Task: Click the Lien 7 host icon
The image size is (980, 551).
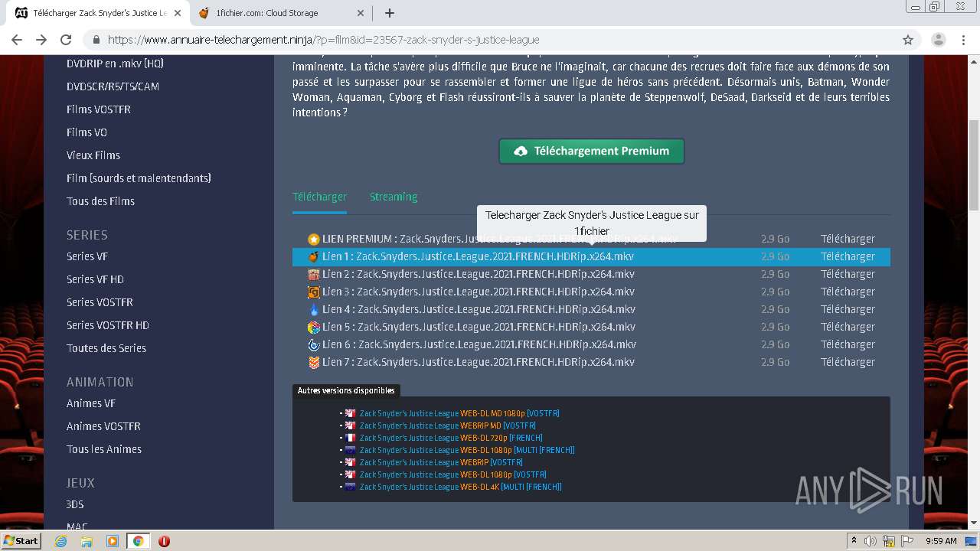Action: point(313,362)
